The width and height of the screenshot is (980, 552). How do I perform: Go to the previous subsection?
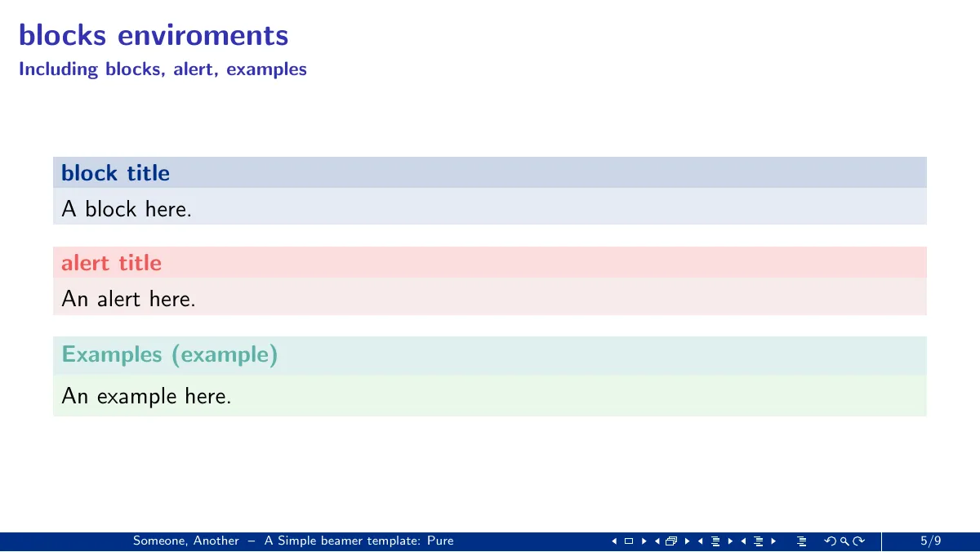click(x=700, y=541)
